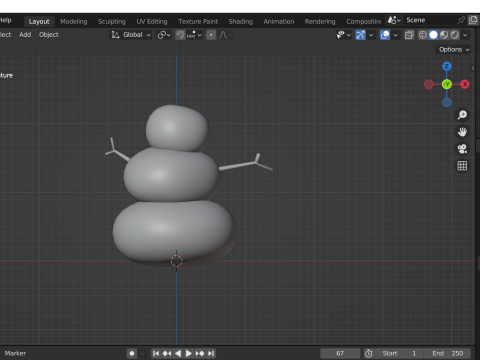This screenshot has height=360, width=480.
Task: Expand the overlays settings dropdown arrow
Action: [396, 35]
